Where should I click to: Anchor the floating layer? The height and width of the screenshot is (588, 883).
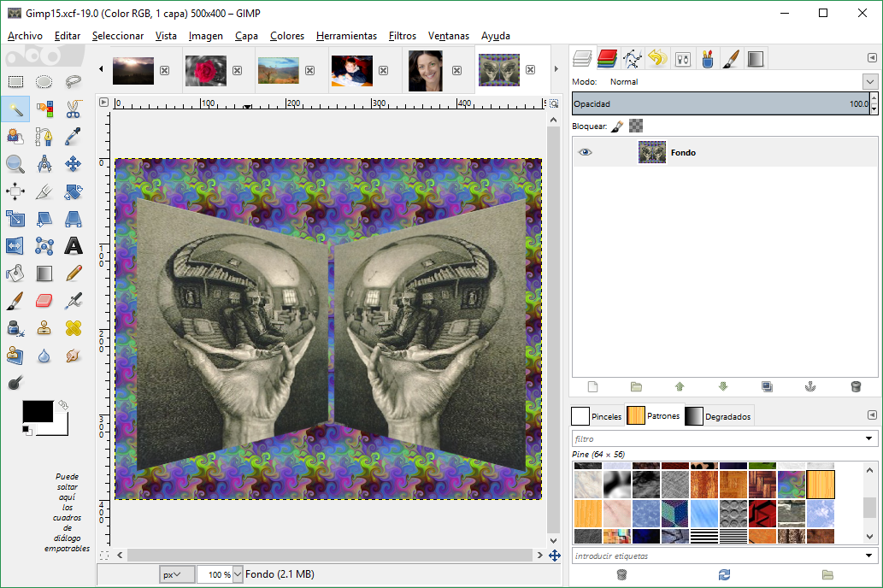pos(810,387)
